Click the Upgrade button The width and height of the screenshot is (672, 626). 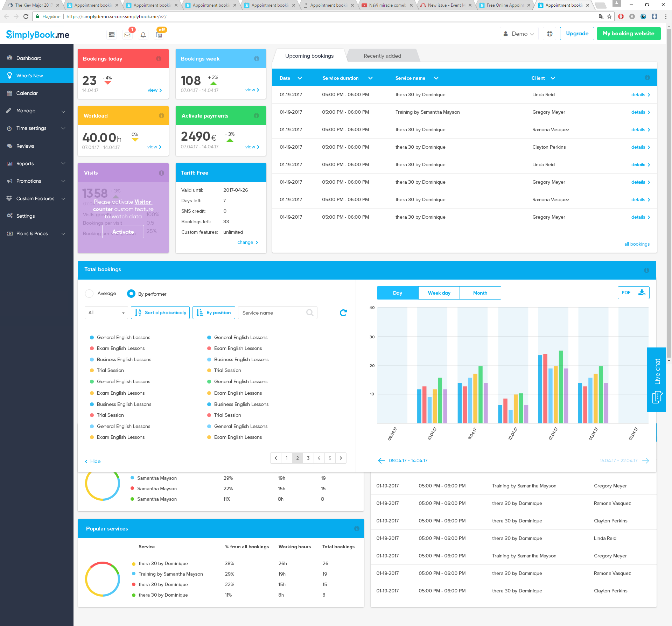pyautogui.click(x=577, y=34)
